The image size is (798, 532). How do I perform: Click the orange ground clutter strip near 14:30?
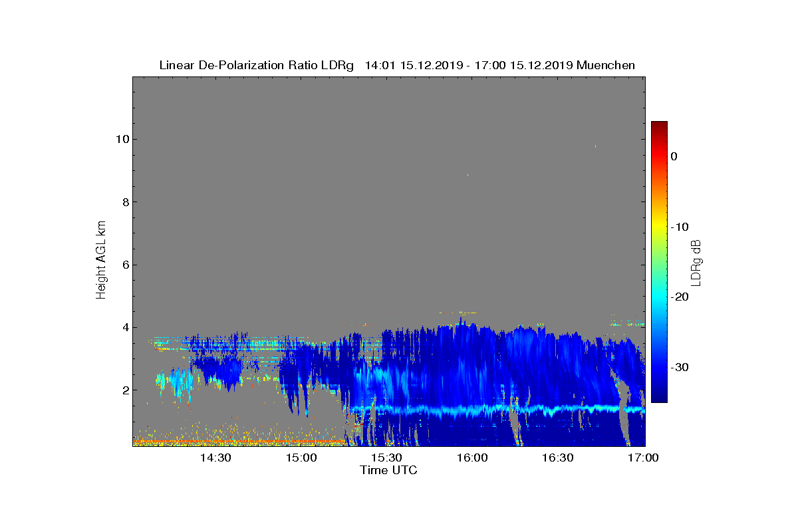(x=215, y=441)
